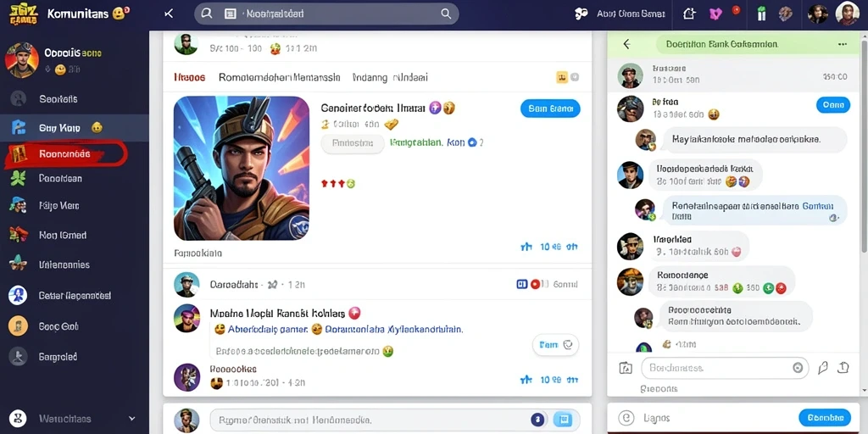Switch to the 'Romatemdeher Itlemanssin' tab
The height and width of the screenshot is (434, 868).
point(280,77)
